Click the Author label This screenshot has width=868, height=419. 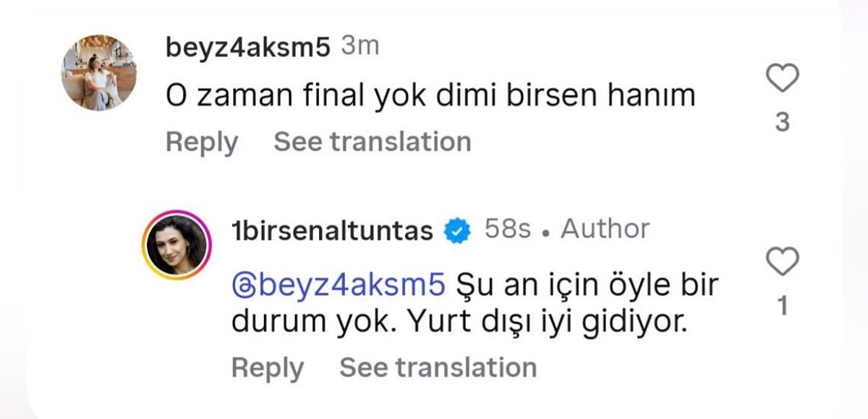coord(605,229)
